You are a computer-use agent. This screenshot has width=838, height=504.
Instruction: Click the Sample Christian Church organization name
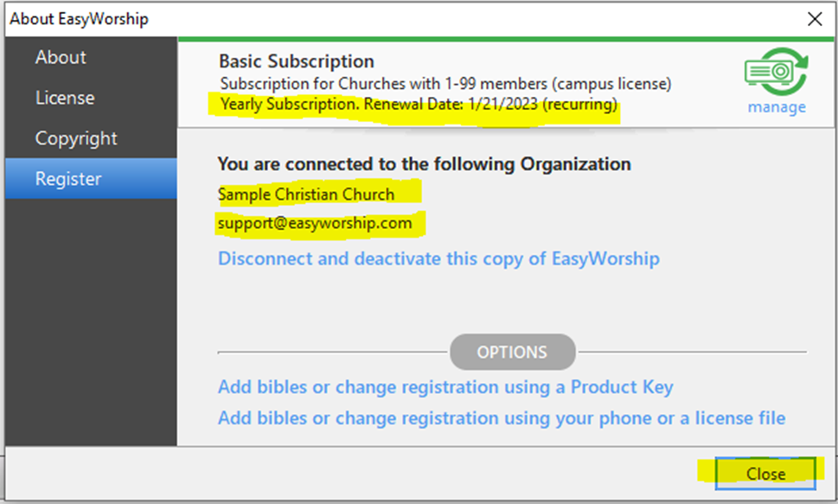point(306,194)
